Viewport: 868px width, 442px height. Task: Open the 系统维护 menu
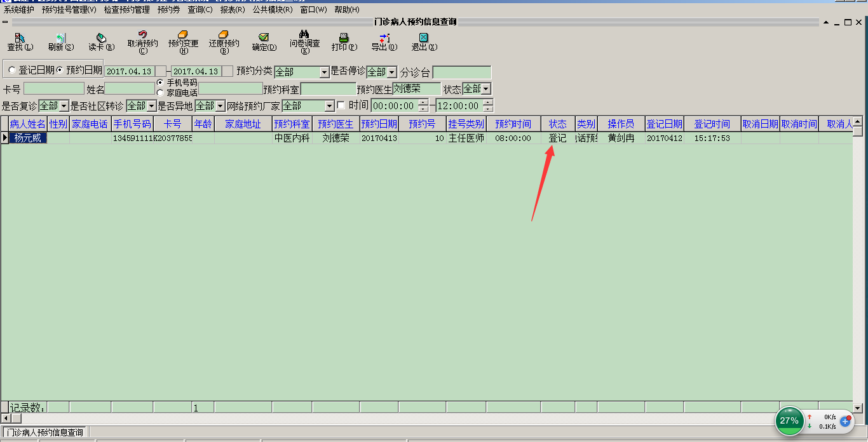pos(19,10)
